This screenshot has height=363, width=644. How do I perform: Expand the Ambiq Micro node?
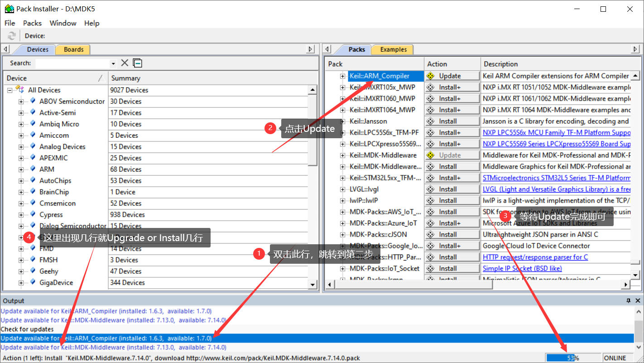[x=21, y=124]
